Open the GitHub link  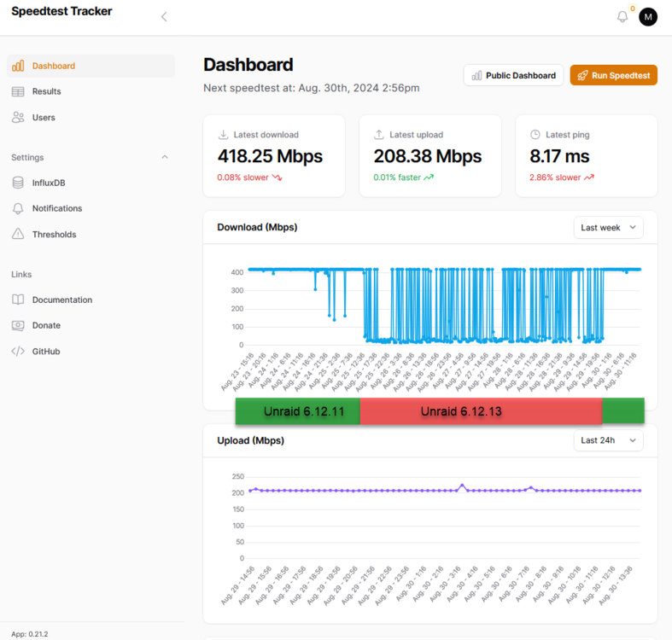click(91, 352)
